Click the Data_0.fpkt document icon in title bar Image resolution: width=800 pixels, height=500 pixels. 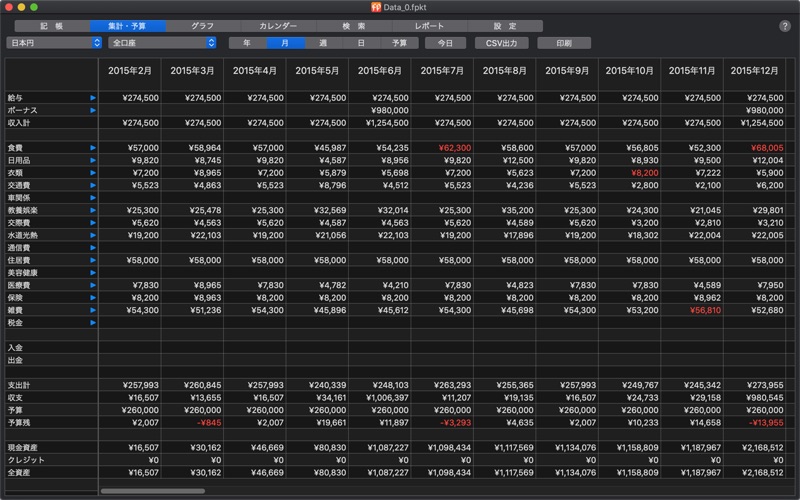click(376, 7)
